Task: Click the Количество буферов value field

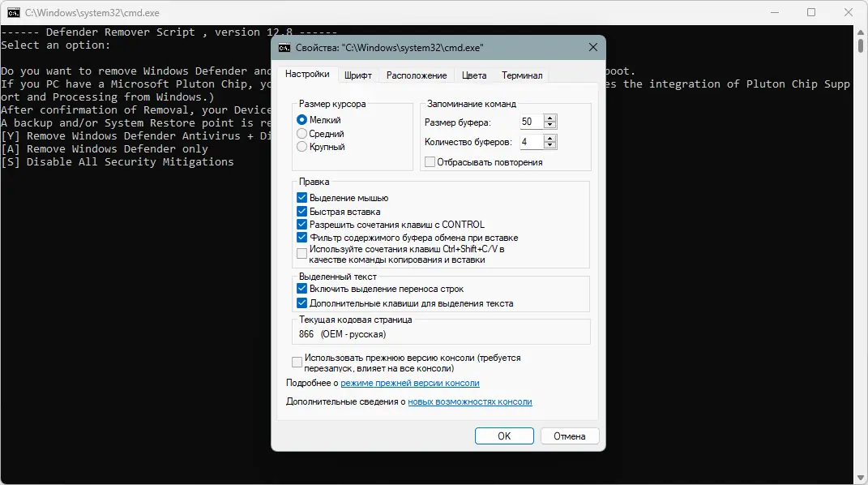Action: pyautogui.click(x=532, y=142)
